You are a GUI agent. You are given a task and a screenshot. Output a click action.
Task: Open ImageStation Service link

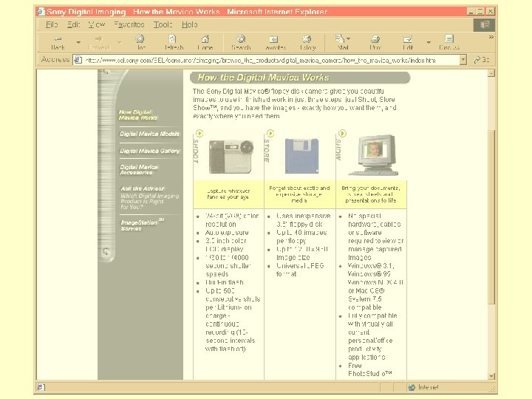click(143, 225)
